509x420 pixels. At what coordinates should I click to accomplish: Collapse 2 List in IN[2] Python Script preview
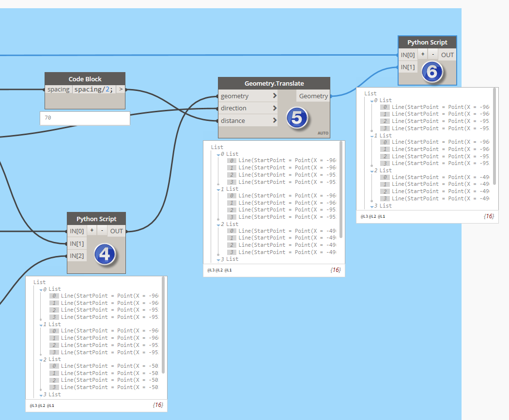pos(41,360)
